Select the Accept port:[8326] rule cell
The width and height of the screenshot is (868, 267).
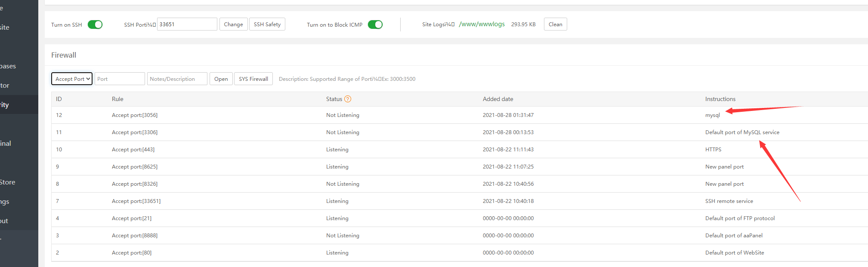135,184
